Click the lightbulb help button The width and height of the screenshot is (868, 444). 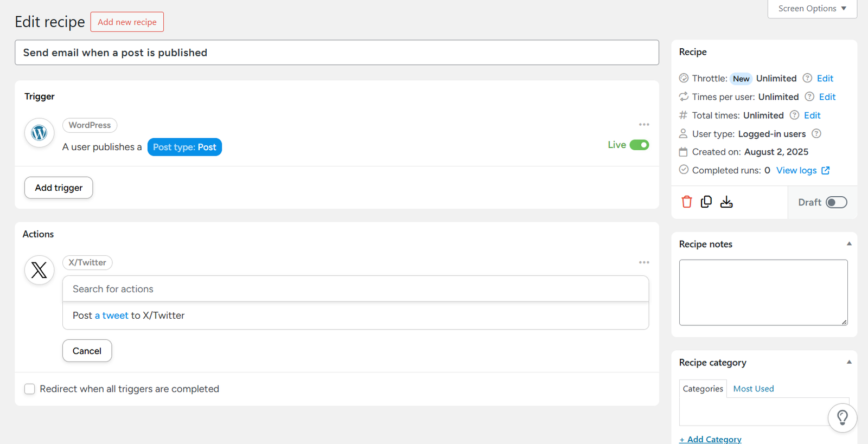tap(842, 417)
